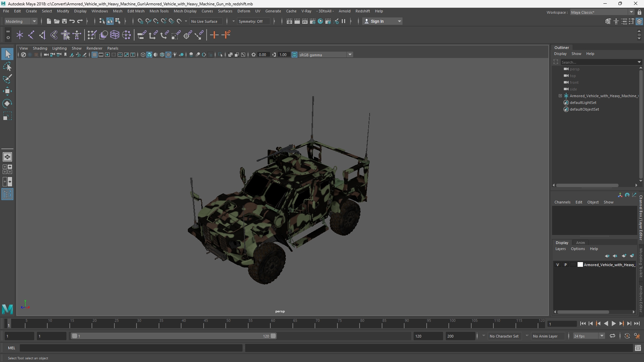Image resolution: width=644 pixels, height=362 pixels.
Task: Switch to the Anim layer tab
Action: click(580, 243)
